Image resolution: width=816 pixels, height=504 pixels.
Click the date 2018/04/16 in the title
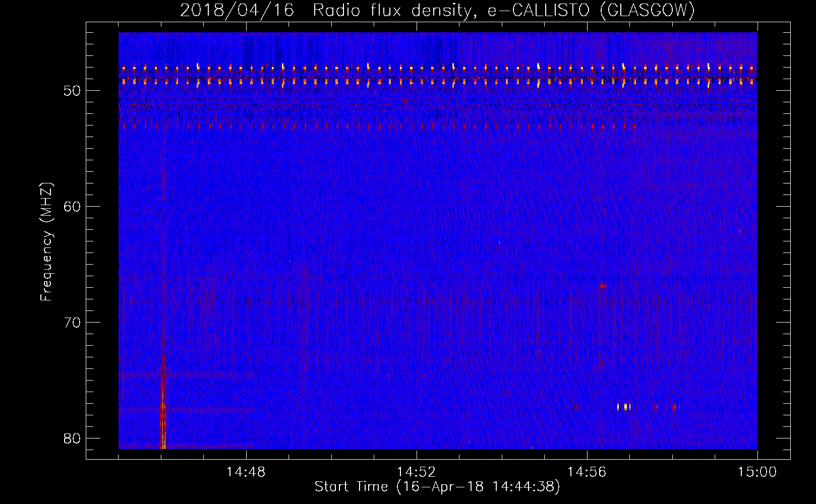[x=237, y=11]
